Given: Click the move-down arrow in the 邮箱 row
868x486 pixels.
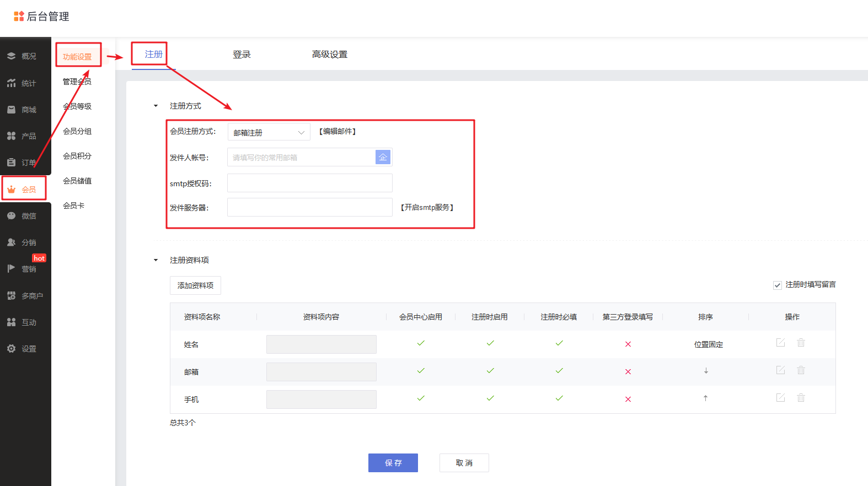Looking at the screenshot, I should pos(706,371).
